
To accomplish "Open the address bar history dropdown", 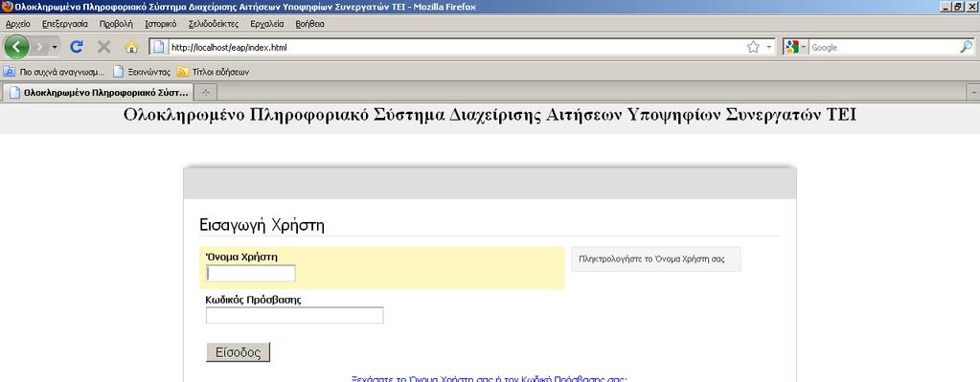I will tap(768, 47).
